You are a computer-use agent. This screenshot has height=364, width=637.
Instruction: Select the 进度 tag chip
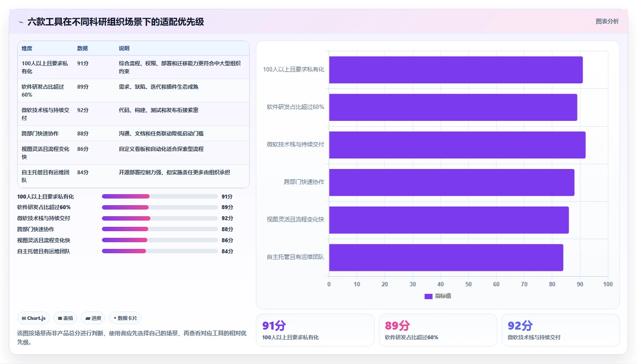coord(93,318)
